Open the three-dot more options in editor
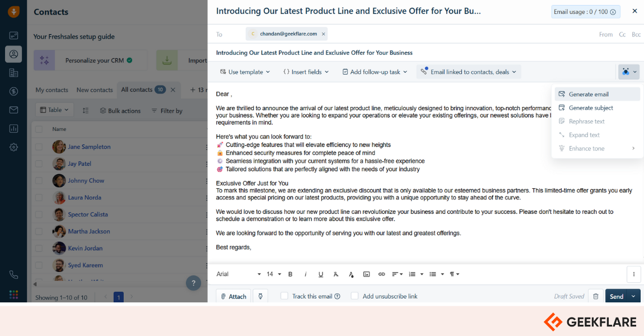Screen dimensions: 644x336 [x=634, y=274]
